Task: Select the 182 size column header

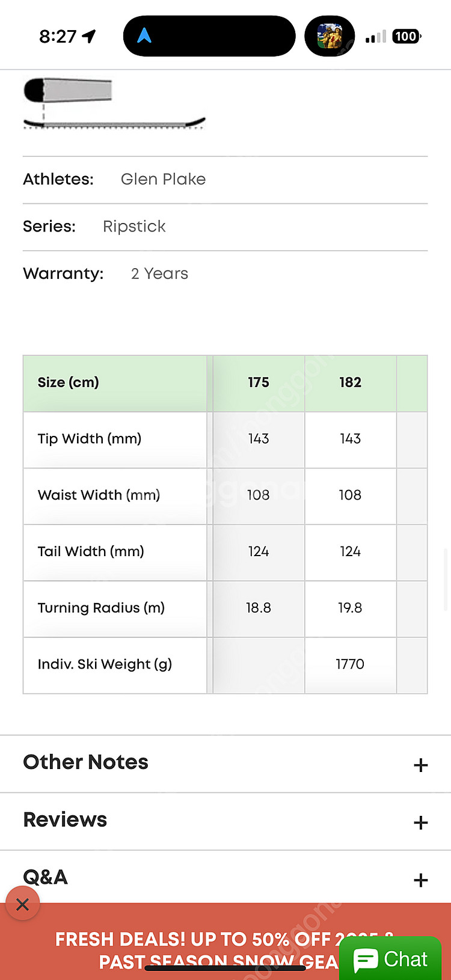Action: (350, 382)
